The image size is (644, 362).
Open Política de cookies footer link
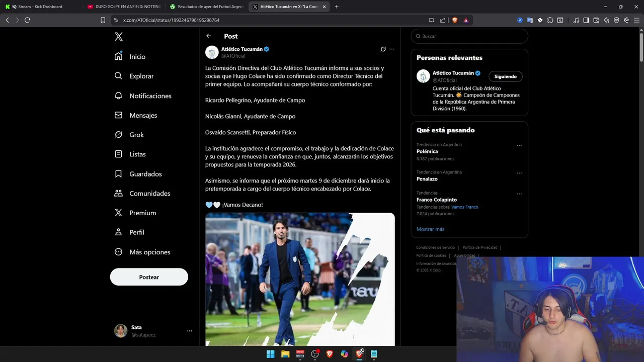point(431,255)
